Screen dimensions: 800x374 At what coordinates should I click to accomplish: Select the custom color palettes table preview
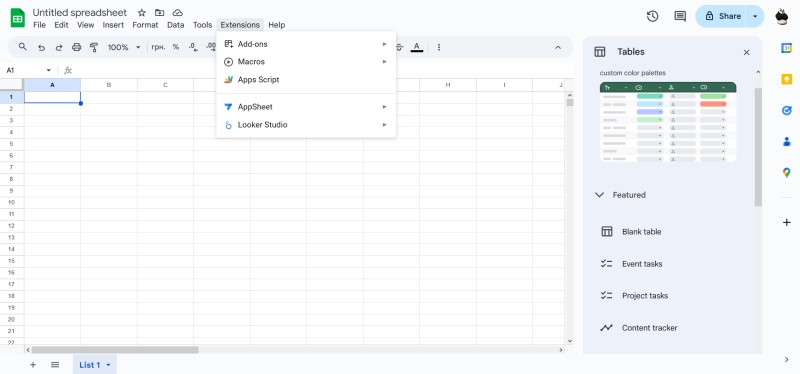click(x=668, y=122)
